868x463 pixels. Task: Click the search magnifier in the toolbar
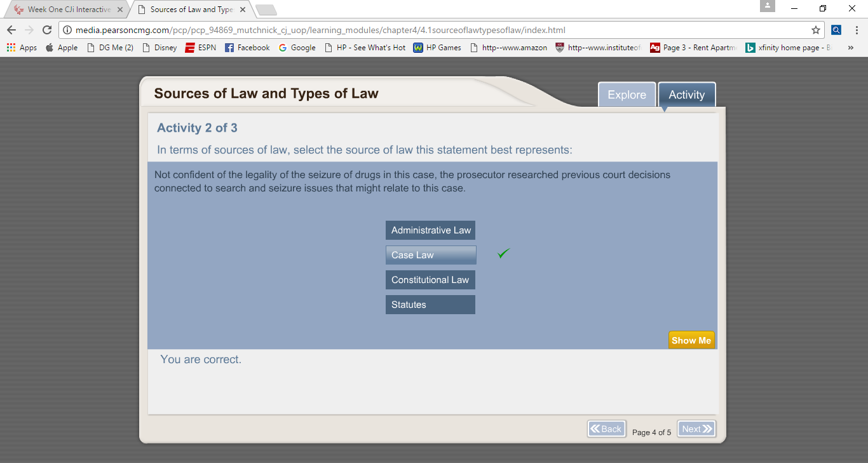[836, 29]
